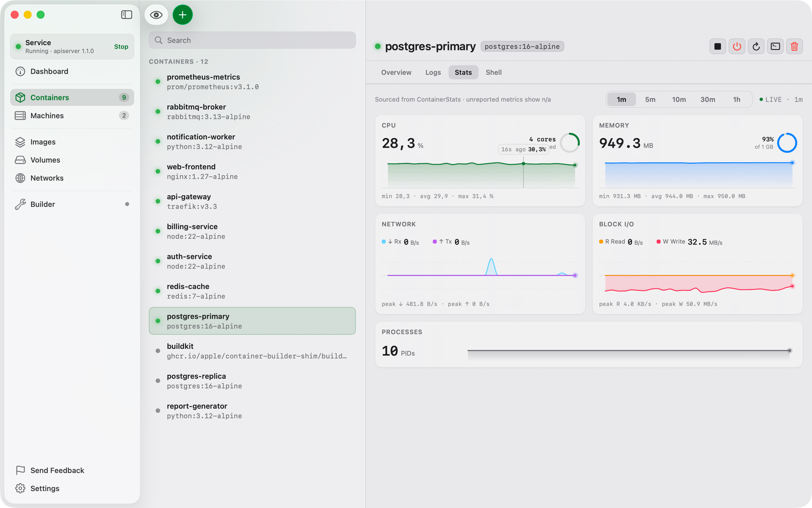Open Dashboard from sidebar
Image resolution: width=812 pixels, height=508 pixels.
pos(72,71)
